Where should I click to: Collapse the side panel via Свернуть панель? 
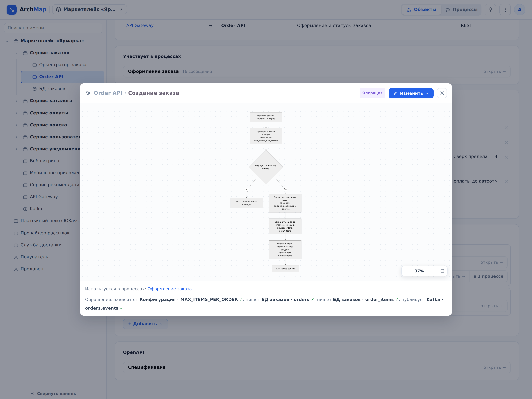pyautogui.click(x=53, y=394)
